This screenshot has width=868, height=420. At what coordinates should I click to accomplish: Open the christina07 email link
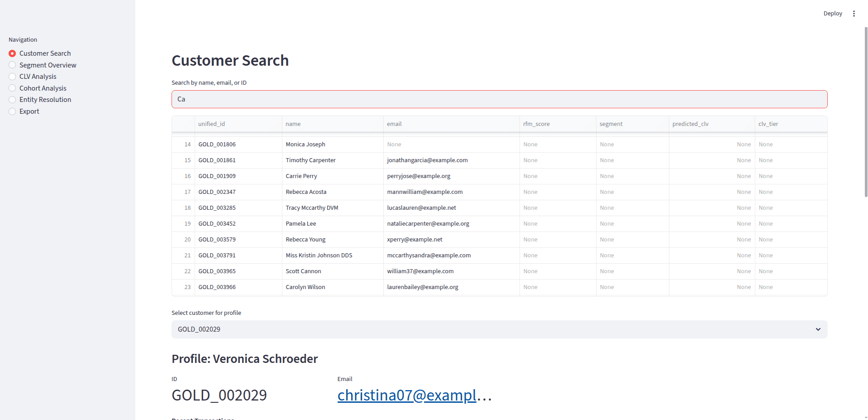(x=406, y=395)
